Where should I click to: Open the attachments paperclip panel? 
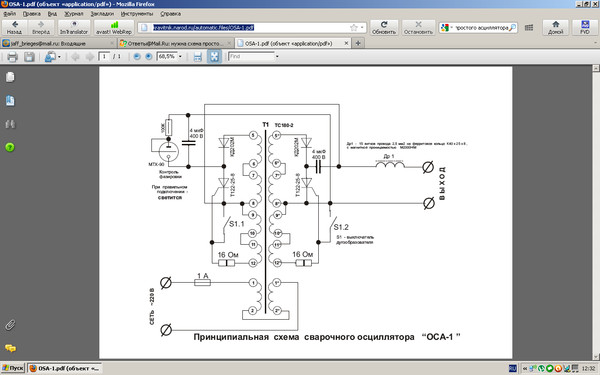(x=10, y=325)
